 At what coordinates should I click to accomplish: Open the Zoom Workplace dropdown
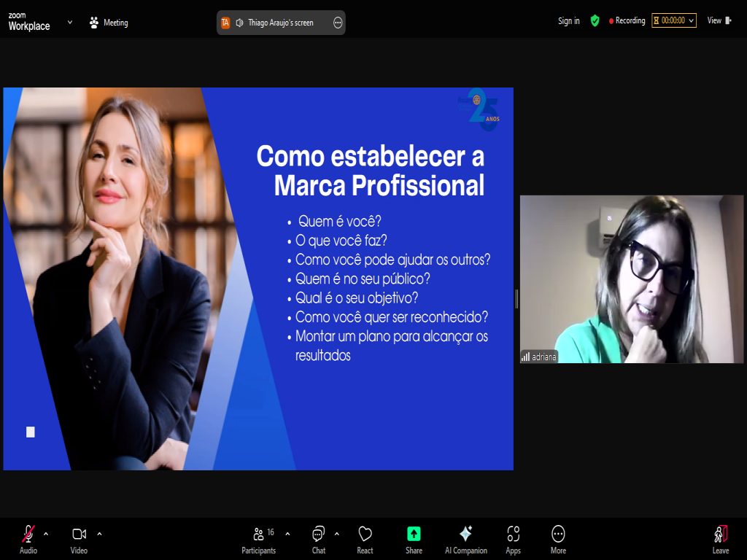(70, 22)
